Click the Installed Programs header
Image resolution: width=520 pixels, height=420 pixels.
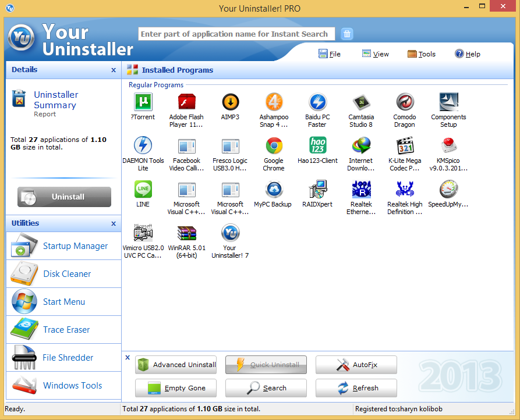pyautogui.click(x=178, y=70)
